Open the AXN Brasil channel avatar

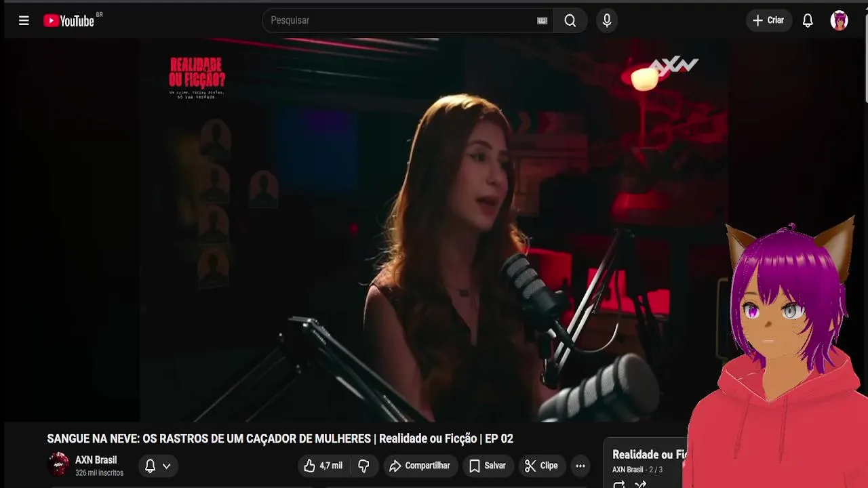[x=58, y=465]
